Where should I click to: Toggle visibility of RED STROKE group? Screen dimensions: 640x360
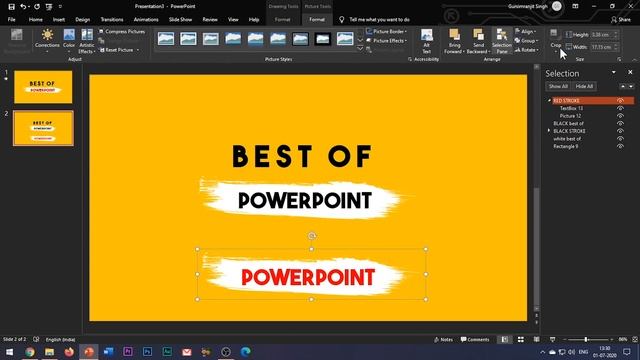coord(620,100)
